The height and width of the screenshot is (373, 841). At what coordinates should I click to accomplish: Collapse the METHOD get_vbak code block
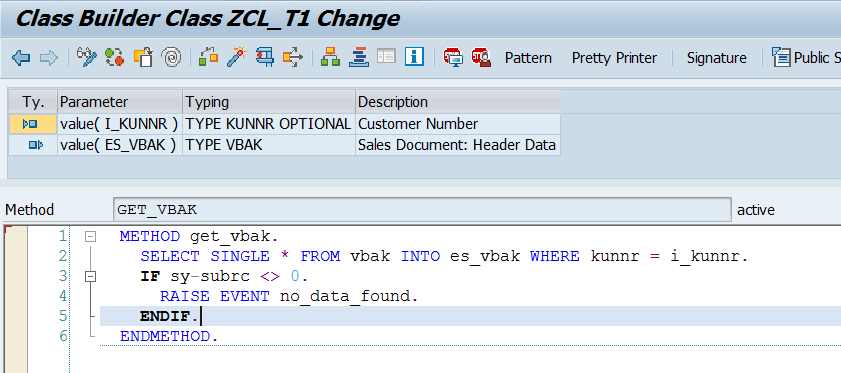pos(91,236)
